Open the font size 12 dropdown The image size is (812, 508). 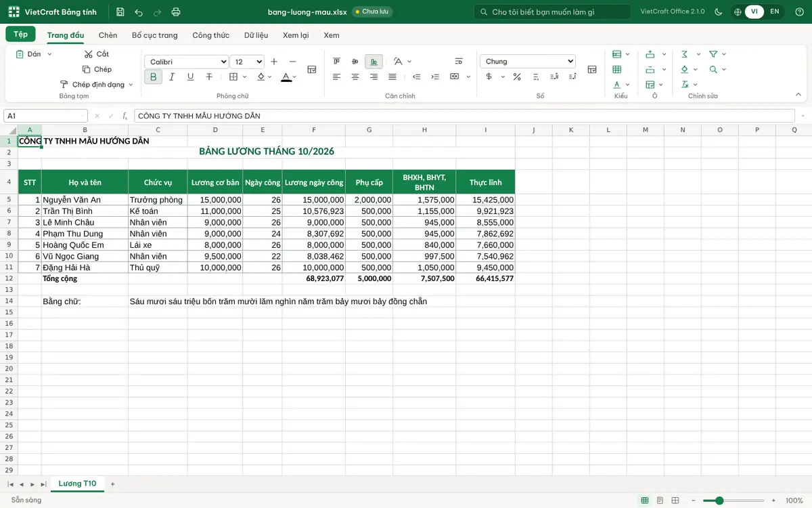(247, 62)
